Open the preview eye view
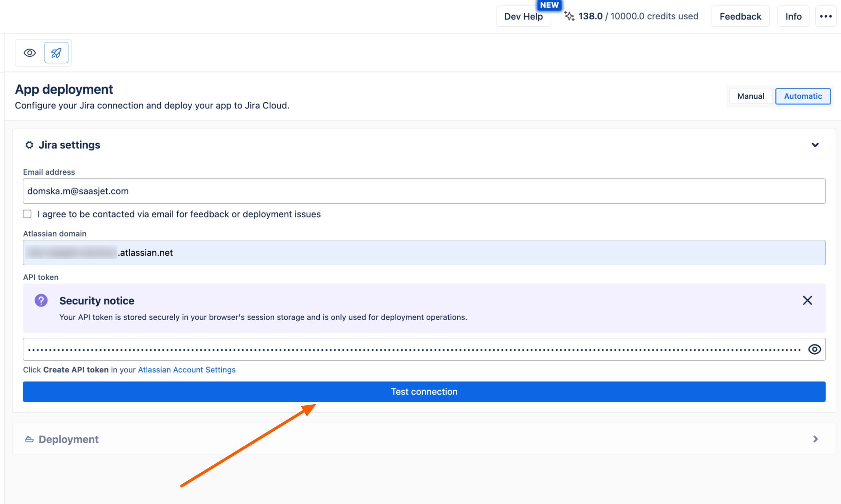Image resolution: width=841 pixels, height=504 pixels. coord(30,53)
